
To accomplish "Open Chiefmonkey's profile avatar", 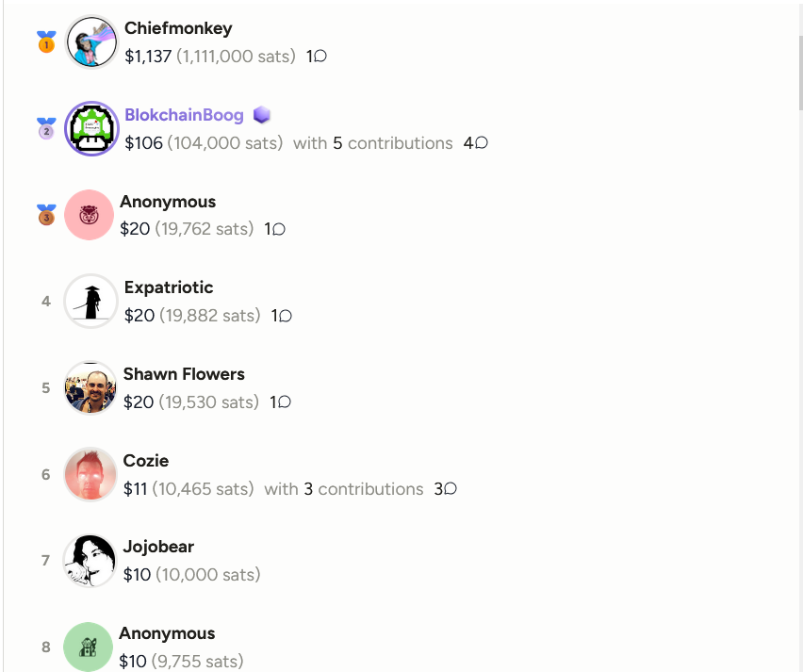I will (91, 42).
